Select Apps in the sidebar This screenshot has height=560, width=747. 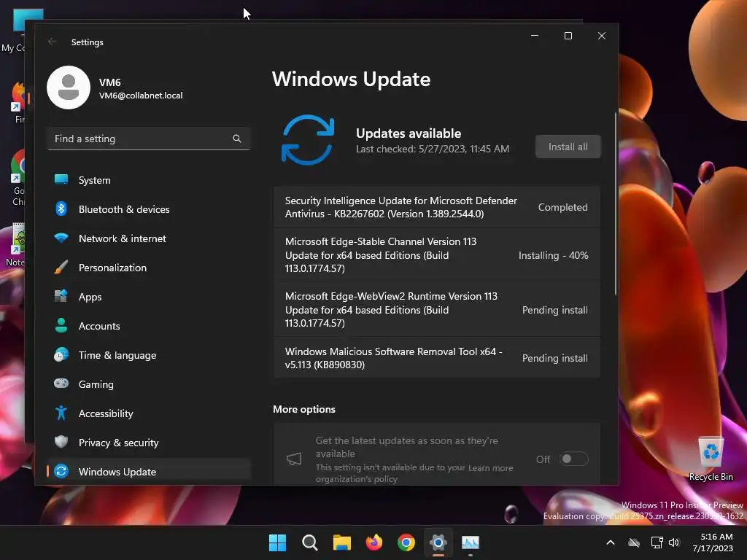[149, 297]
